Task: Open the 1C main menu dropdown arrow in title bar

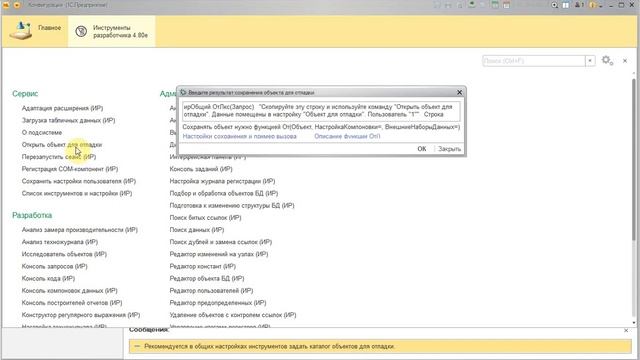Action: [17, 5]
